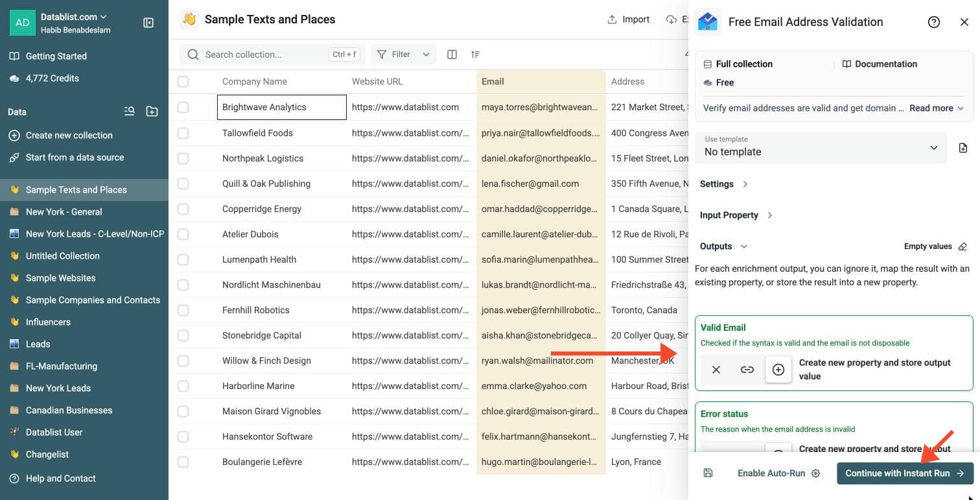Check the Northpeak Logistics row checkbox
980x500 pixels.
click(183, 158)
